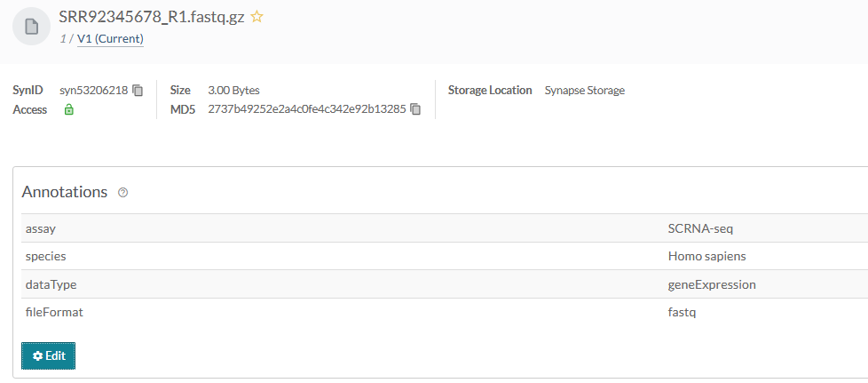Click the file document icon
The image size is (868, 383).
click(31, 27)
